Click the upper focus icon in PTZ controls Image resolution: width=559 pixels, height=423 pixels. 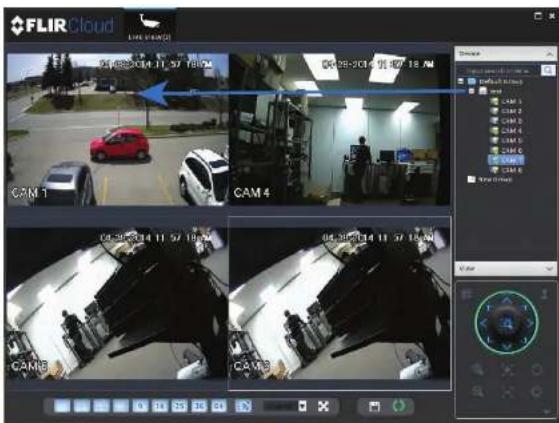coord(507,370)
